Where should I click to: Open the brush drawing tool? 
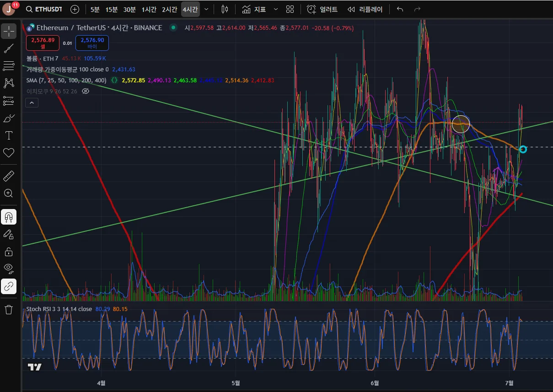[x=9, y=118]
